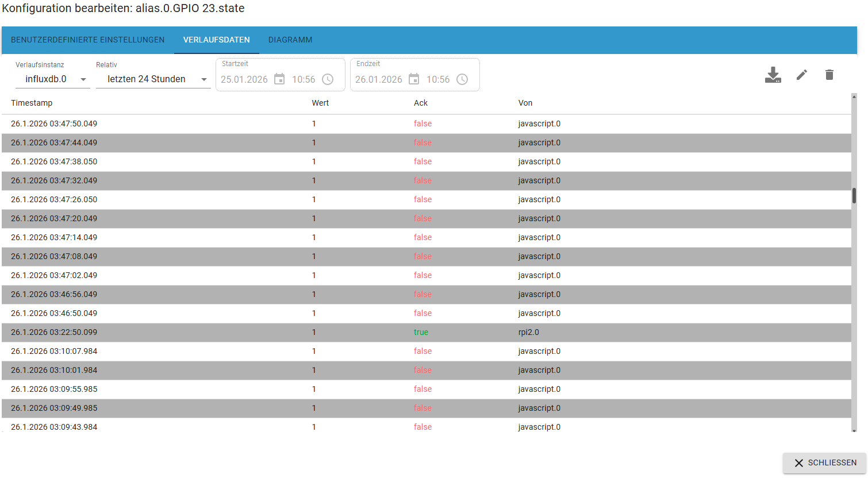Click the Timestamp column header
Screen dimensions: 868x478
click(32, 103)
